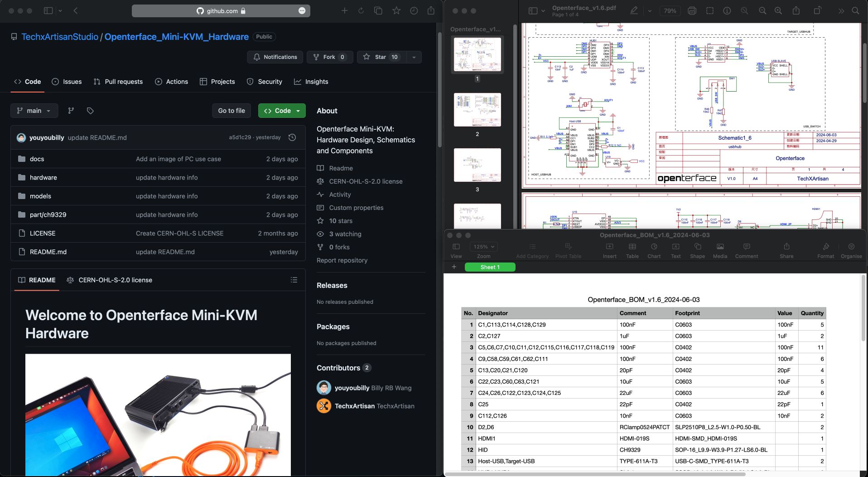Show more Preview toolbar items chevron
The image size is (868, 477).
tap(841, 11)
